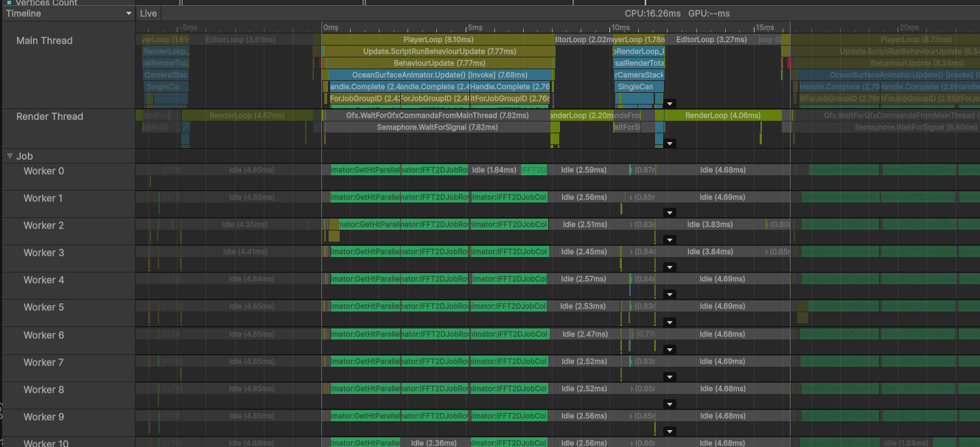
Task: Select the Worker 10 label
Action: [46, 443]
